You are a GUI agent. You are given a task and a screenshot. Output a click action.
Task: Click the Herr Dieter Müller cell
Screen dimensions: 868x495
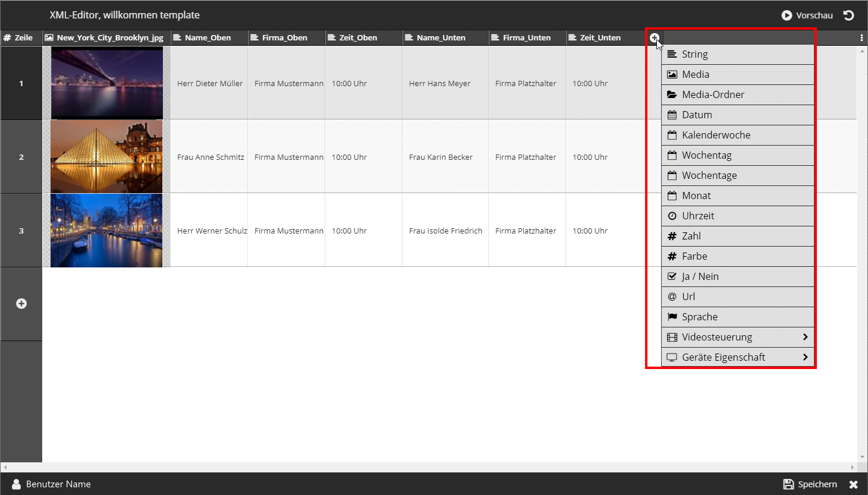click(209, 84)
